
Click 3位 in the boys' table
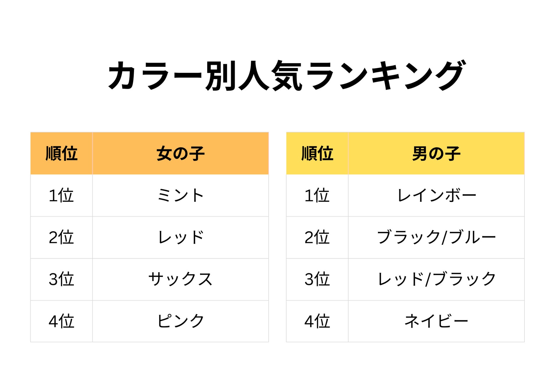pyautogui.click(x=317, y=279)
